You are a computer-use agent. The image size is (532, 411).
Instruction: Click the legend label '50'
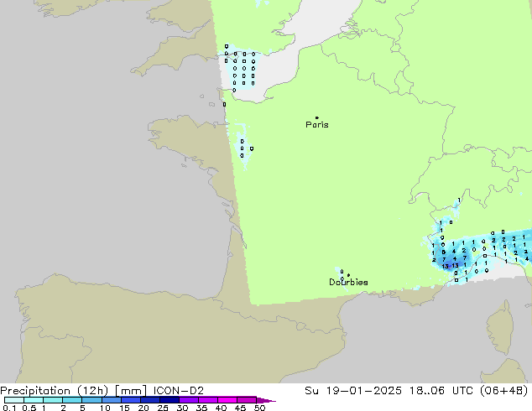259,408
